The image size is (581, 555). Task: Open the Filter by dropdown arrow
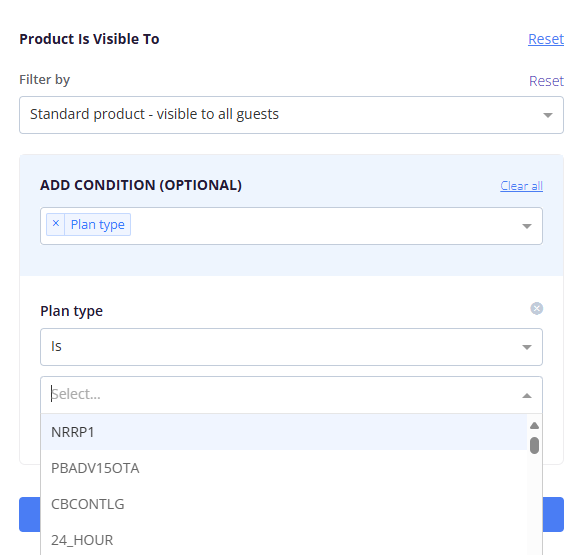(x=548, y=115)
